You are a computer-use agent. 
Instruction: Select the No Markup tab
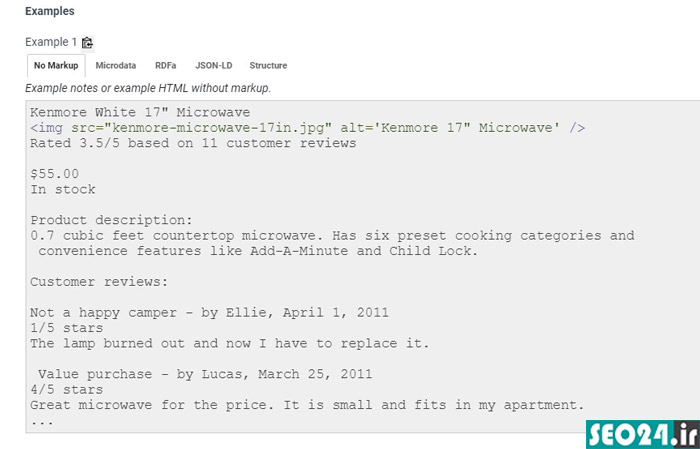56,66
